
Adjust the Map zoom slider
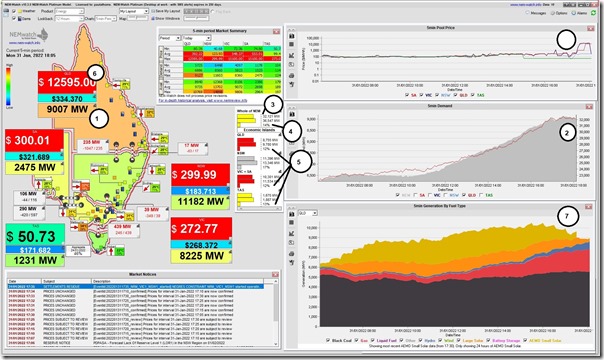(x=138, y=18)
